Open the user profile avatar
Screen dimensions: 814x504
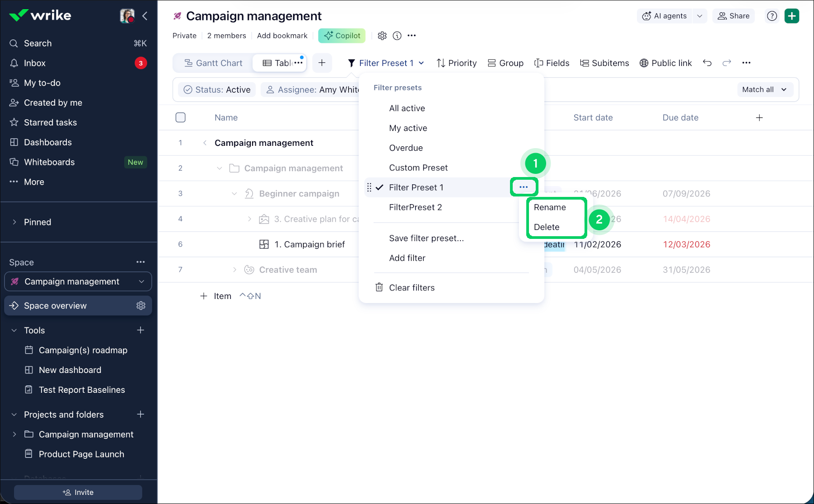coord(127,16)
